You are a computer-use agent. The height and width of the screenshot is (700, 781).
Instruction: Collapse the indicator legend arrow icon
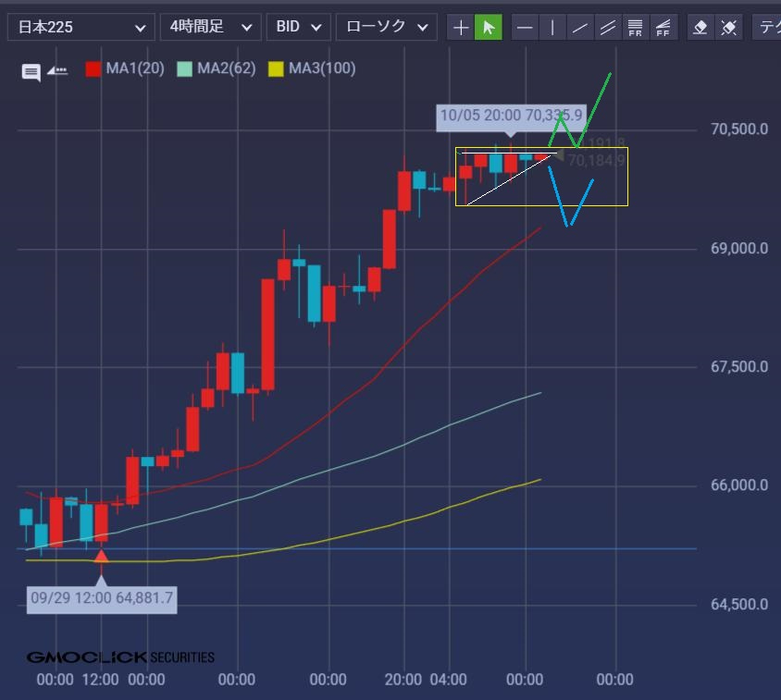(x=57, y=70)
